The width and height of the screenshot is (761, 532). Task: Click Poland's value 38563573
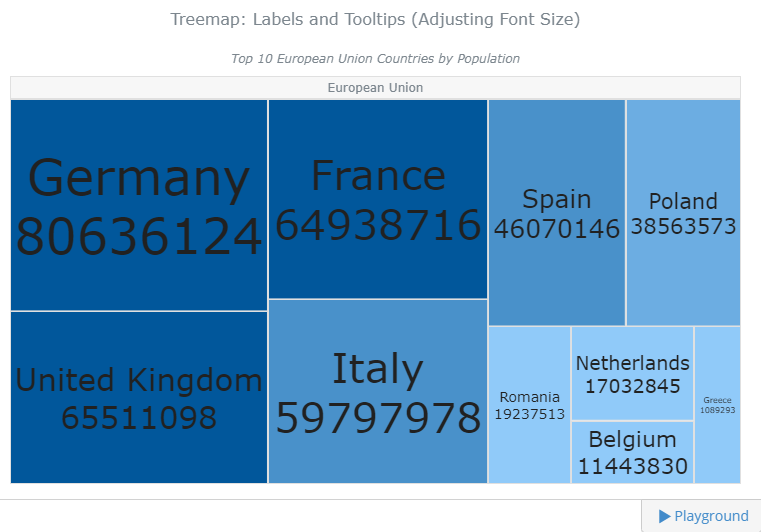[683, 226]
